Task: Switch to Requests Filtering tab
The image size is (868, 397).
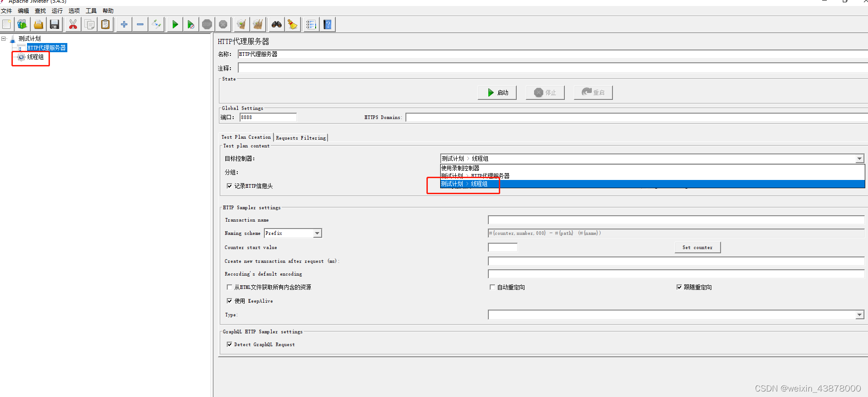Action: 301,138
